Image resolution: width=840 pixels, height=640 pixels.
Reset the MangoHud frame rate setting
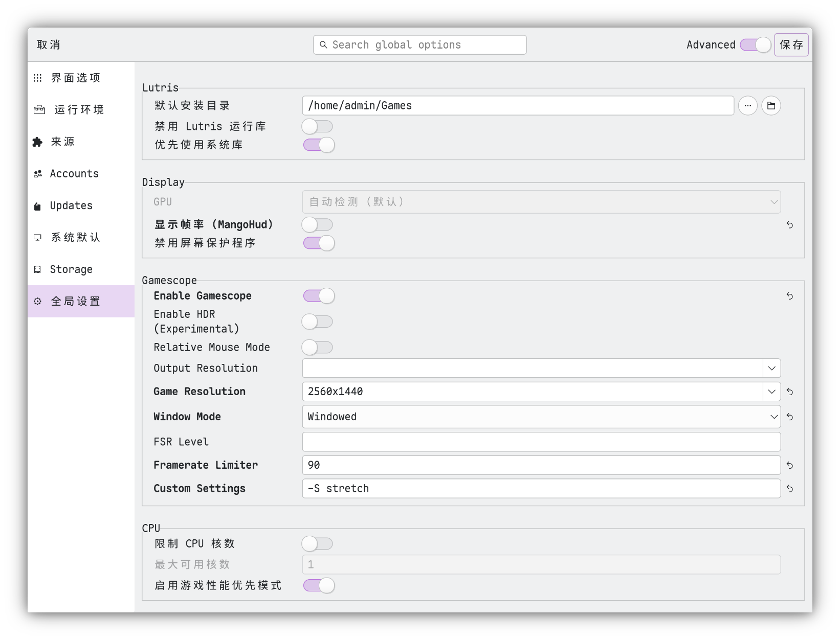click(x=789, y=225)
